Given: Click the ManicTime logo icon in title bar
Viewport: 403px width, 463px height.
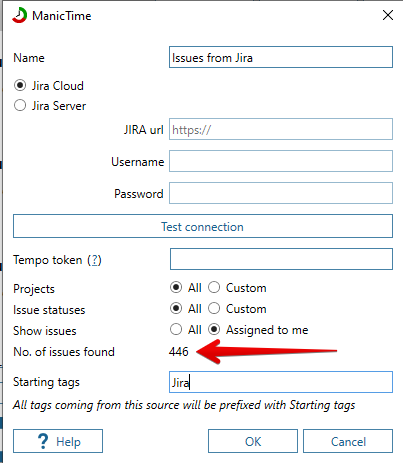Looking at the screenshot, I should point(19,15).
